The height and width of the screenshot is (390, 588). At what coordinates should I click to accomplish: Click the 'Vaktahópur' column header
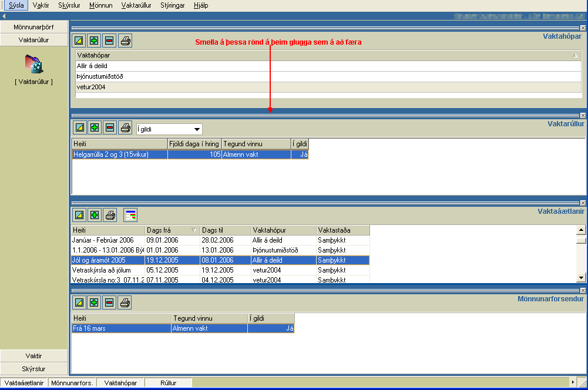click(284, 230)
